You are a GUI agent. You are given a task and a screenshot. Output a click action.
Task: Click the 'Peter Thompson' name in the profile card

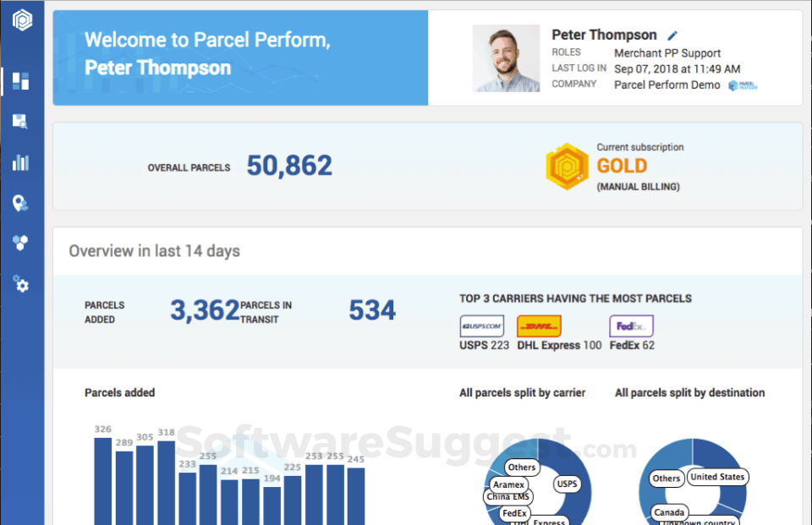point(604,35)
